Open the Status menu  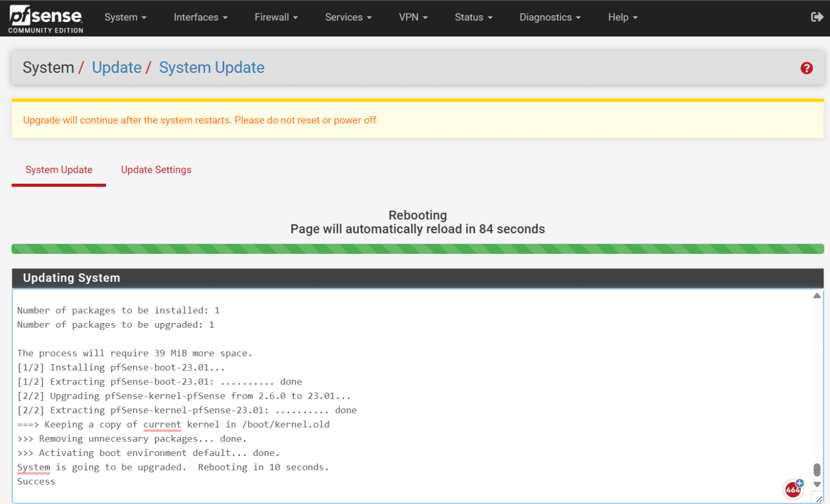pyautogui.click(x=473, y=17)
